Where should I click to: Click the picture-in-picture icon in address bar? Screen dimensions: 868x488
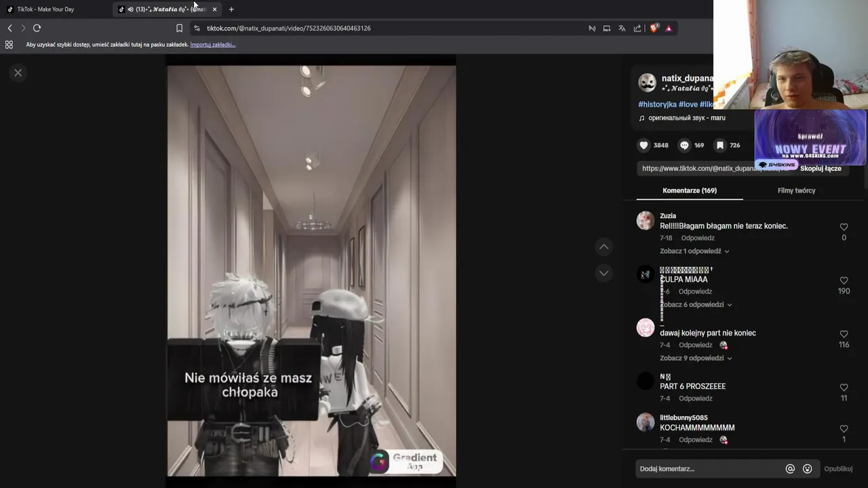[607, 28]
